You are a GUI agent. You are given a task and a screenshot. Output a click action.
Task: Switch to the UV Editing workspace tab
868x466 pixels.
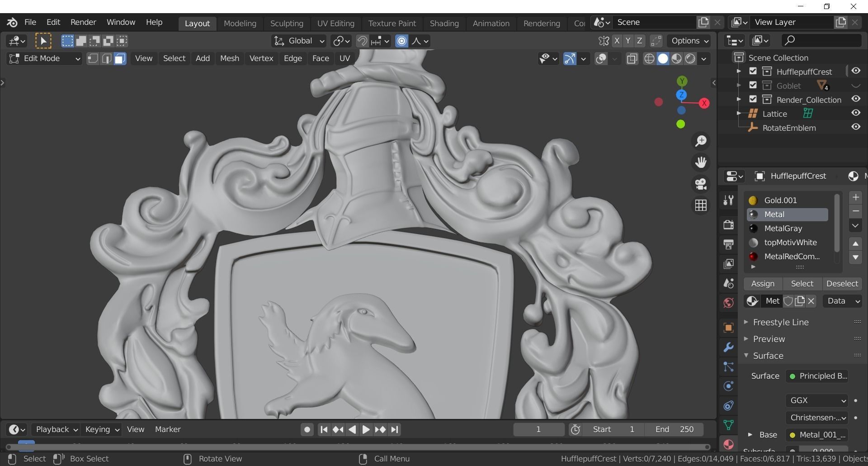335,24
